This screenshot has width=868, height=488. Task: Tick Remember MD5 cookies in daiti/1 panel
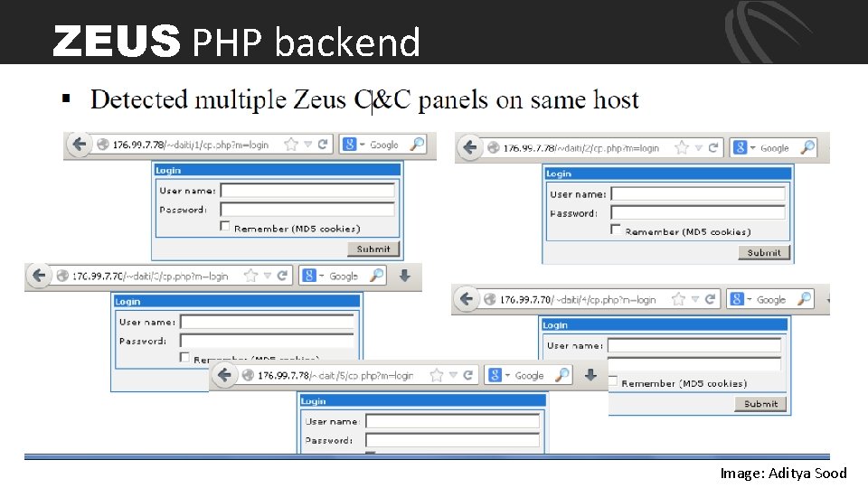pos(225,226)
